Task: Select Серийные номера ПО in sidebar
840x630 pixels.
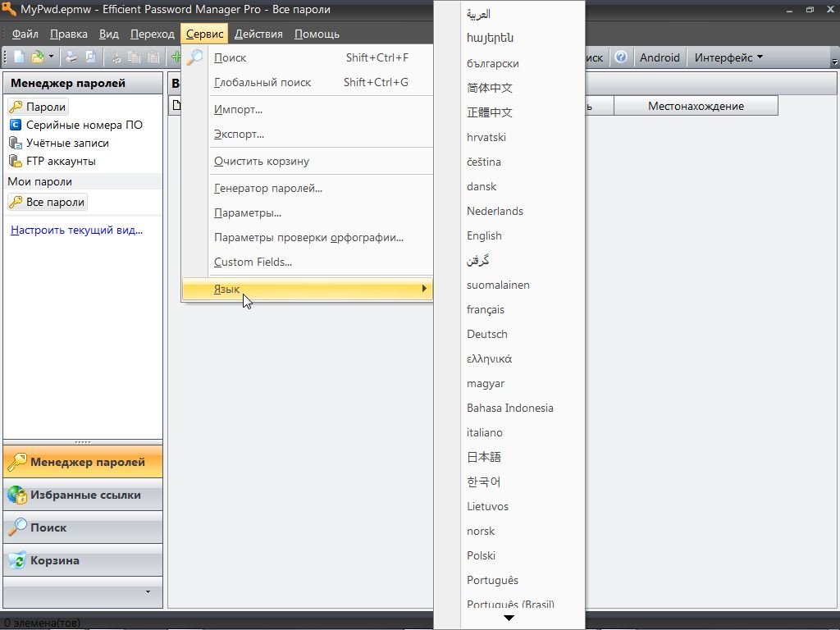Action: [x=76, y=125]
